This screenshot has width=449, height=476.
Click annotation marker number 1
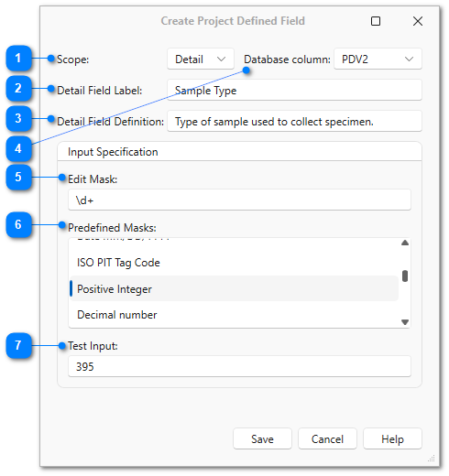(x=18, y=58)
